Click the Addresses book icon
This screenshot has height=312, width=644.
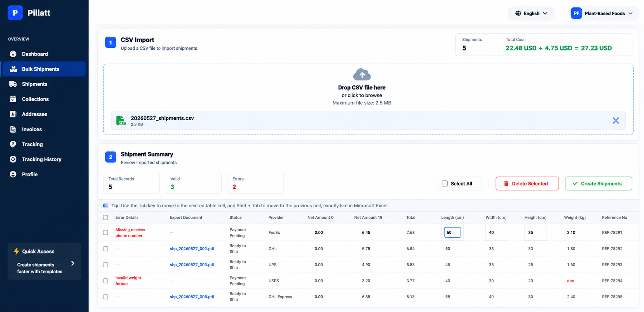[x=13, y=114]
